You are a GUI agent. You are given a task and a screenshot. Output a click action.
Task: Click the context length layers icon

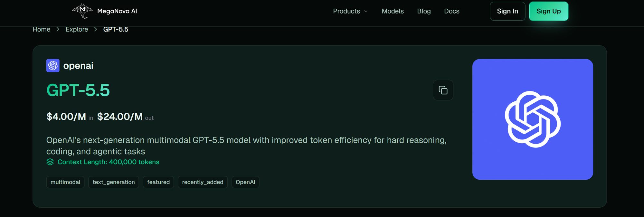click(50, 162)
